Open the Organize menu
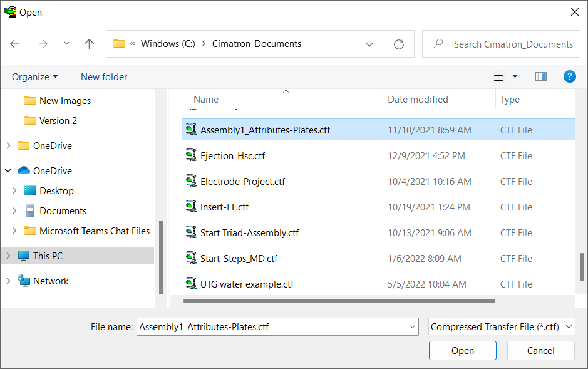 tap(35, 77)
